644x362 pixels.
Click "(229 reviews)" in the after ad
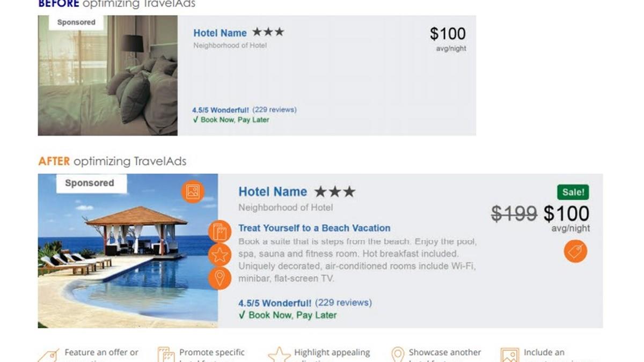point(343,302)
